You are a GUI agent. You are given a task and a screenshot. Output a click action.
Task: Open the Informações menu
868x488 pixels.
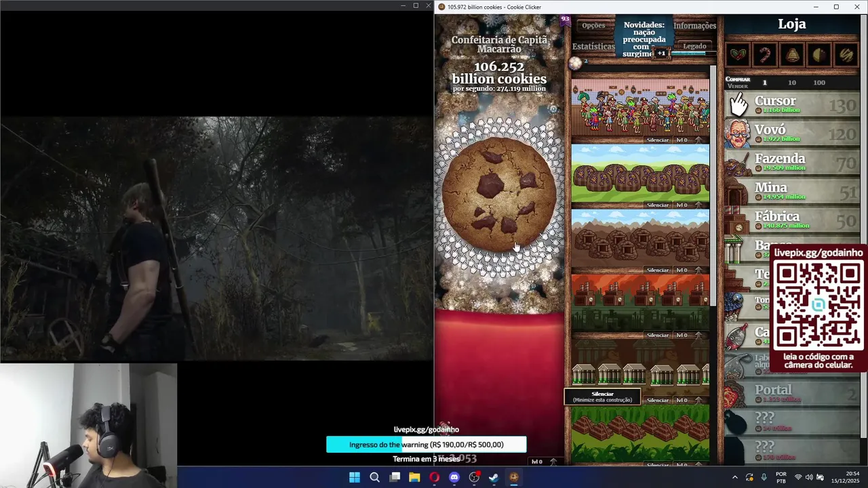click(694, 26)
